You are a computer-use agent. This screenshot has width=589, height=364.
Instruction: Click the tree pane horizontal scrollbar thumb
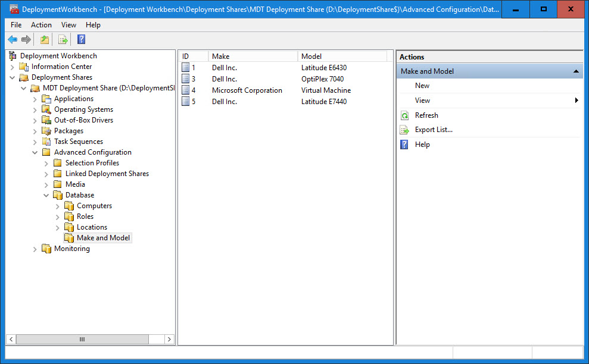82,339
